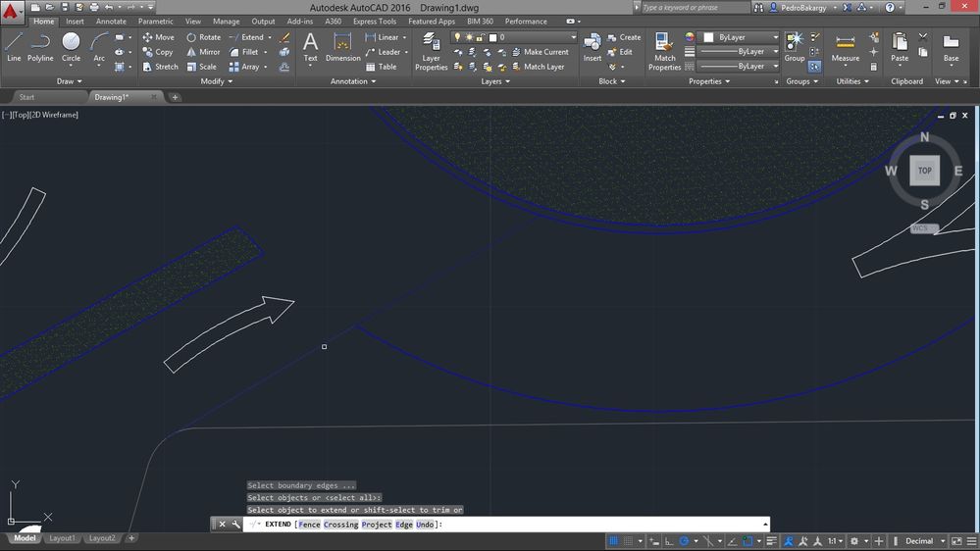Toggle polar tracking in status bar
Screen dimensions: 980x551
684,541
